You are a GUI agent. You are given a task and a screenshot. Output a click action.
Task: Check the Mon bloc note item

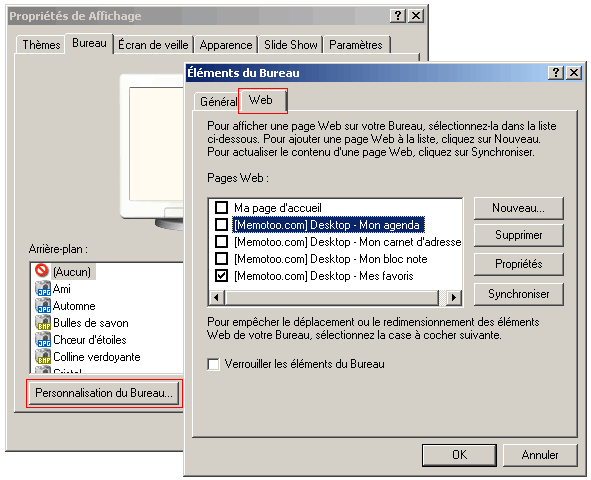click(x=221, y=258)
